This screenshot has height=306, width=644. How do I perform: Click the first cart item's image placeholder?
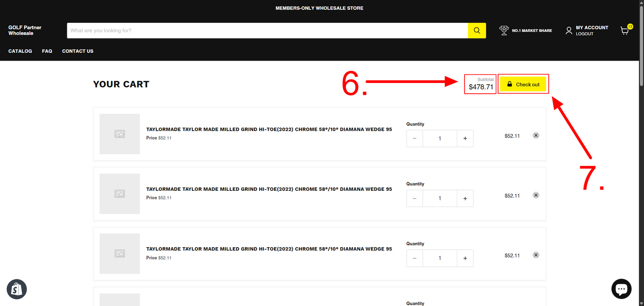[x=120, y=134]
